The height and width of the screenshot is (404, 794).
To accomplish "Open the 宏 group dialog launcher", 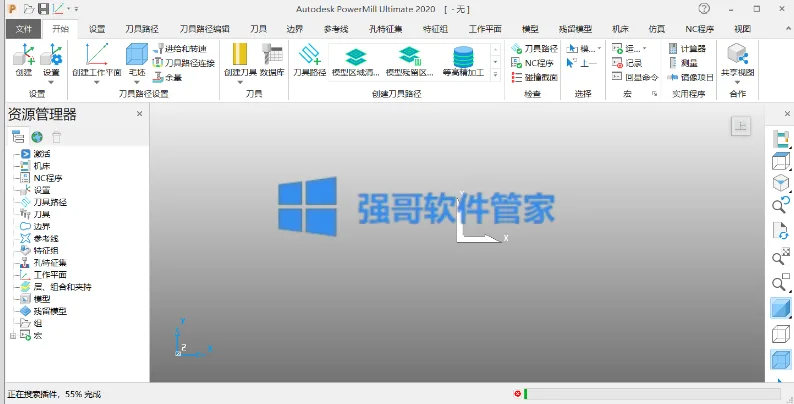I will [x=654, y=94].
